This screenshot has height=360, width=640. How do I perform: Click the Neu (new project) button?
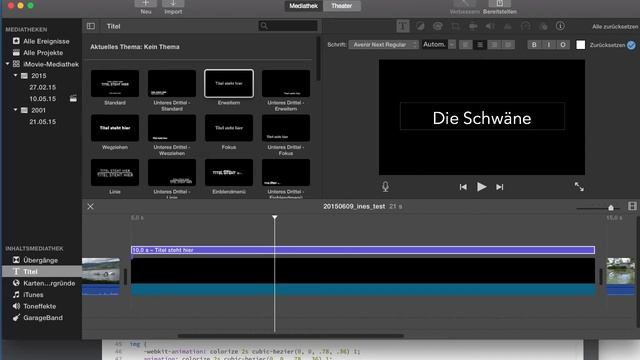pos(146,3)
